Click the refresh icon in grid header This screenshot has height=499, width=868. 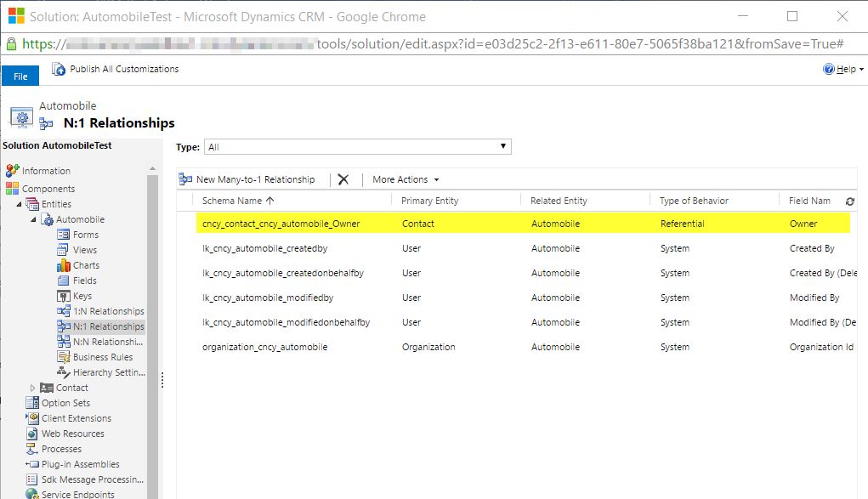pos(850,201)
